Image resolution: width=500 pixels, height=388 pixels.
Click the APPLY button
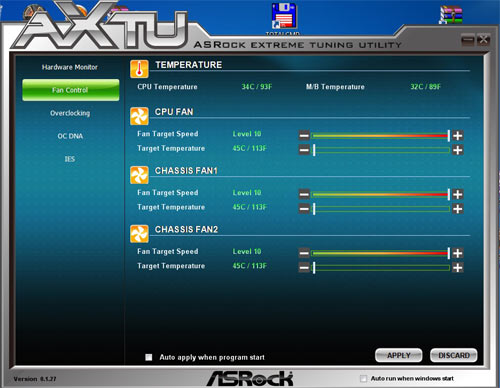(x=399, y=355)
